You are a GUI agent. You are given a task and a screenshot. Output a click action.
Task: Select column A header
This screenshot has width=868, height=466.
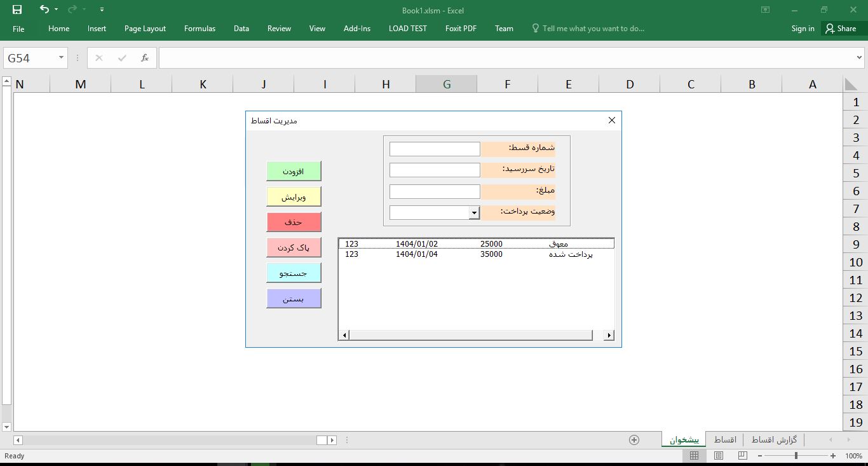click(x=812, y=84)
